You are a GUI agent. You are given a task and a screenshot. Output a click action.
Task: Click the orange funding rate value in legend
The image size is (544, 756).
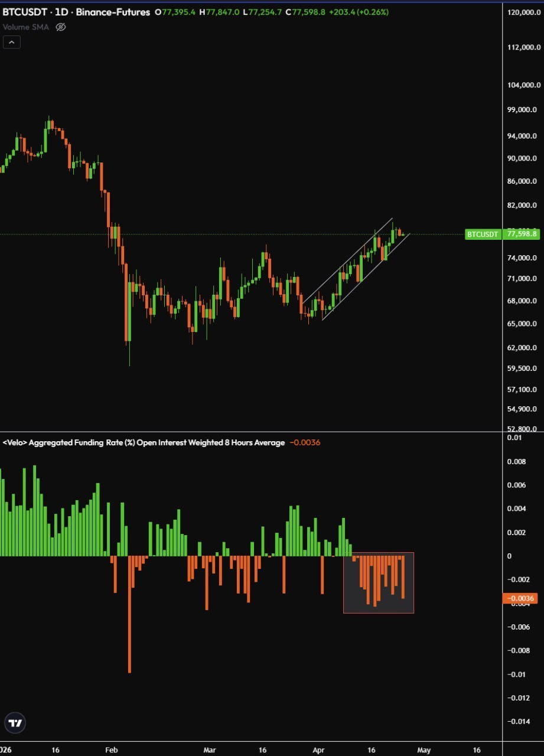click(305, 442)
